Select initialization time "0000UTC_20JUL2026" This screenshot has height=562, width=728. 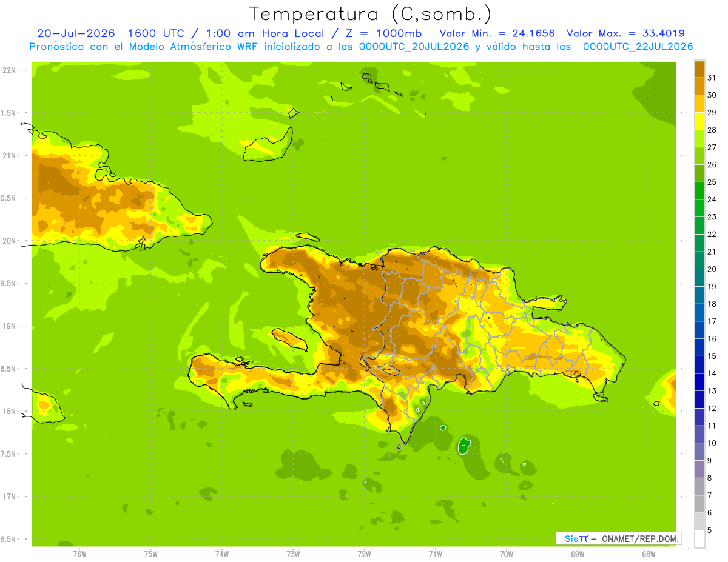tap(414, 47)
